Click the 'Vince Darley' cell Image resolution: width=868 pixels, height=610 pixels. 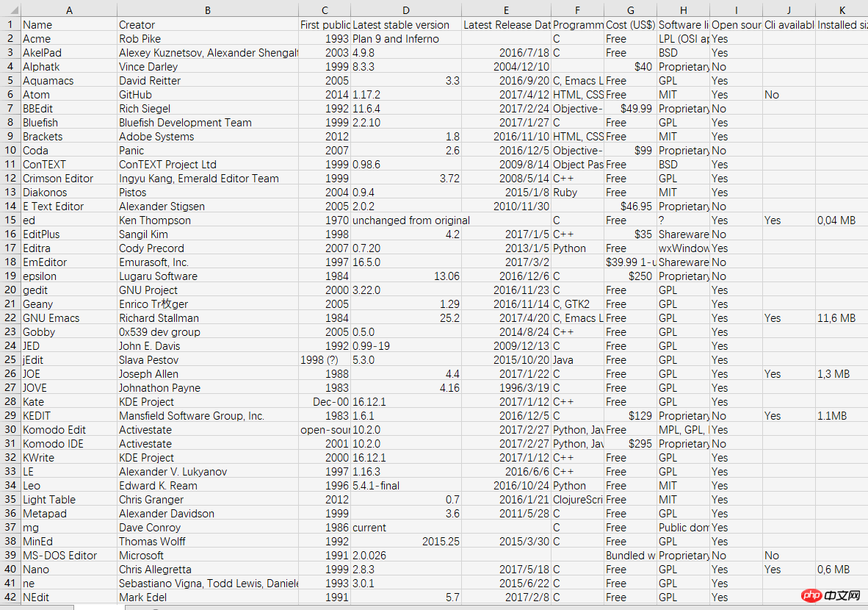[x=208, y=66]
